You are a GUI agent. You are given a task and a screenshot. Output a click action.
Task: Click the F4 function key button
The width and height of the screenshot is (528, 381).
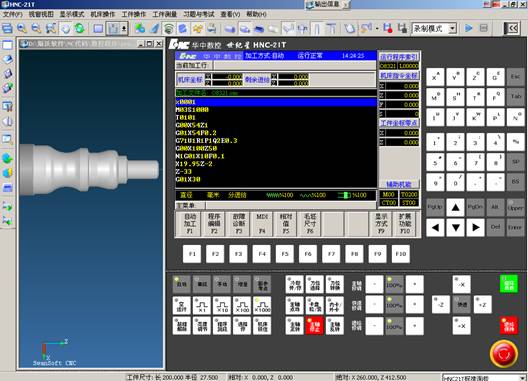click(262, 254)
